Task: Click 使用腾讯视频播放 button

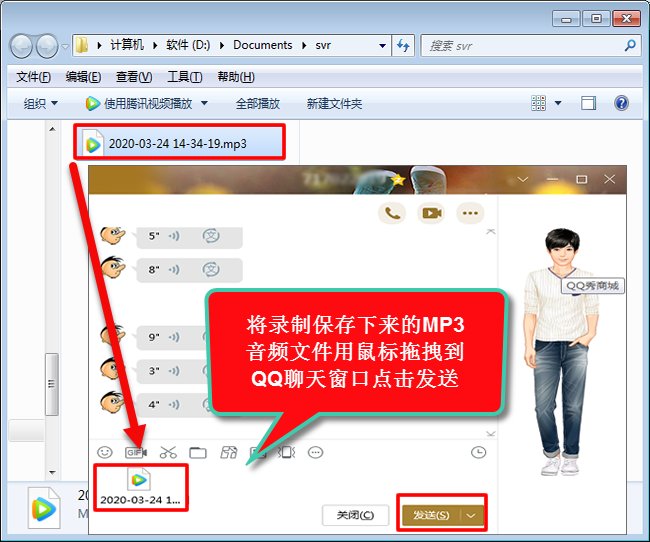Action: pos(139,103)
